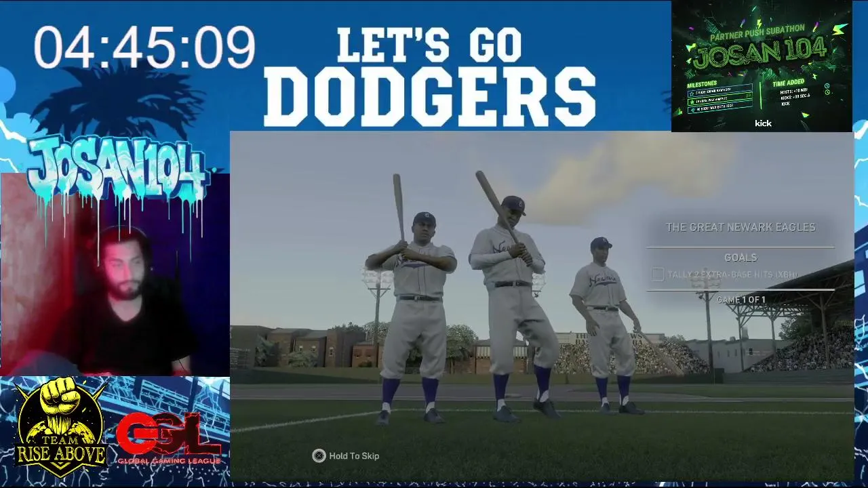Click the 04:45:09 subathon timer
This screenshot has height=488, width=868.
pos(144,47)
